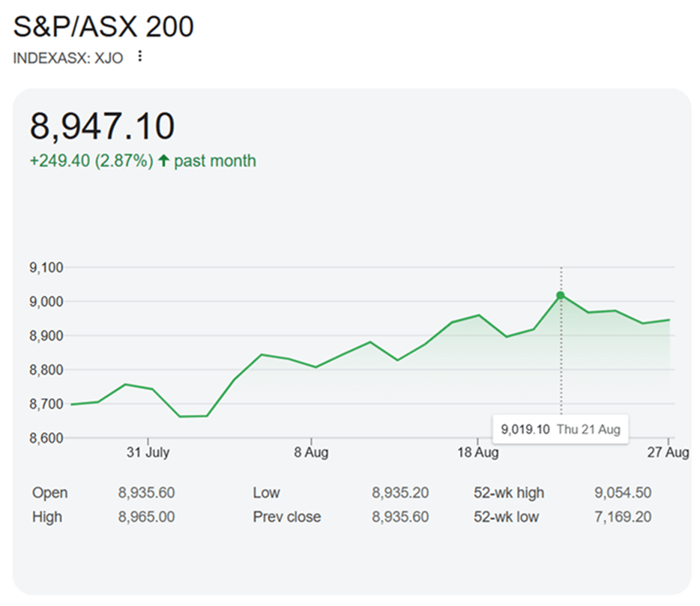This screenshot has width=700, height=606.
Task: Click the green data point on the chart line
Action: click(x=561, y=295)
